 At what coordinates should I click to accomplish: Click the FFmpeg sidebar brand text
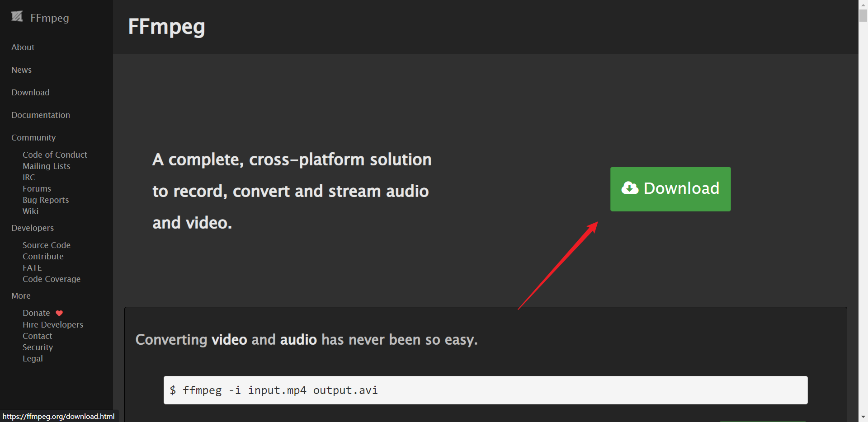(x=50, y=18)
